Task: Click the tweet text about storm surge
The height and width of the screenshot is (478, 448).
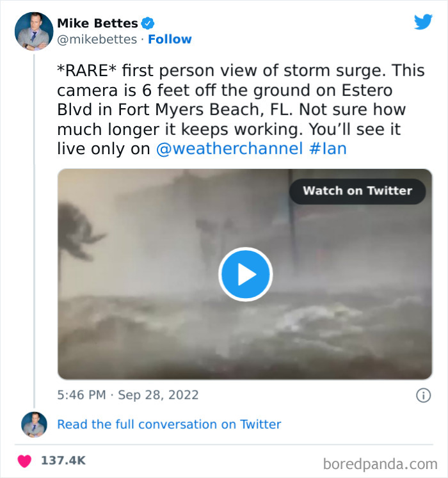Action: pos(230,109)
